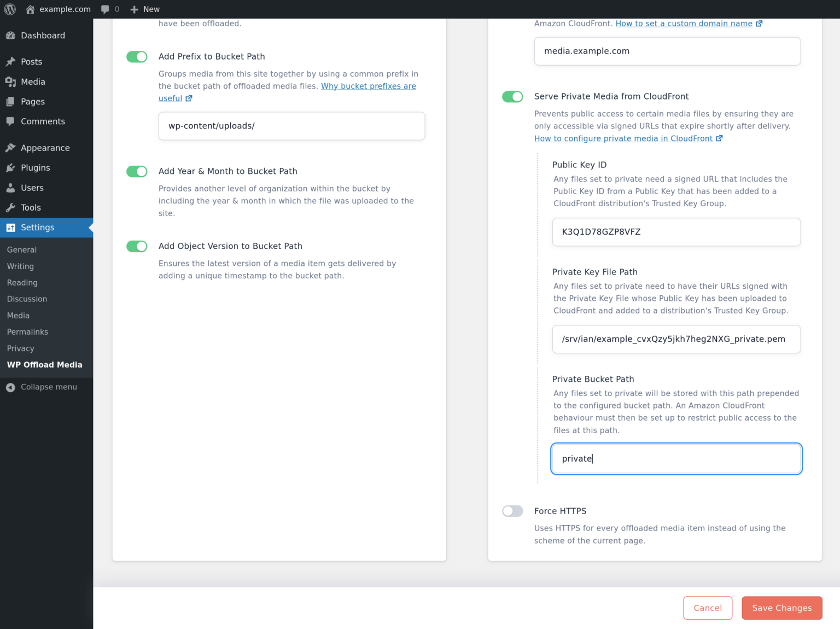Select the Appearance paintbrush icon
840x629 pixels.
(x=11, y=148)
